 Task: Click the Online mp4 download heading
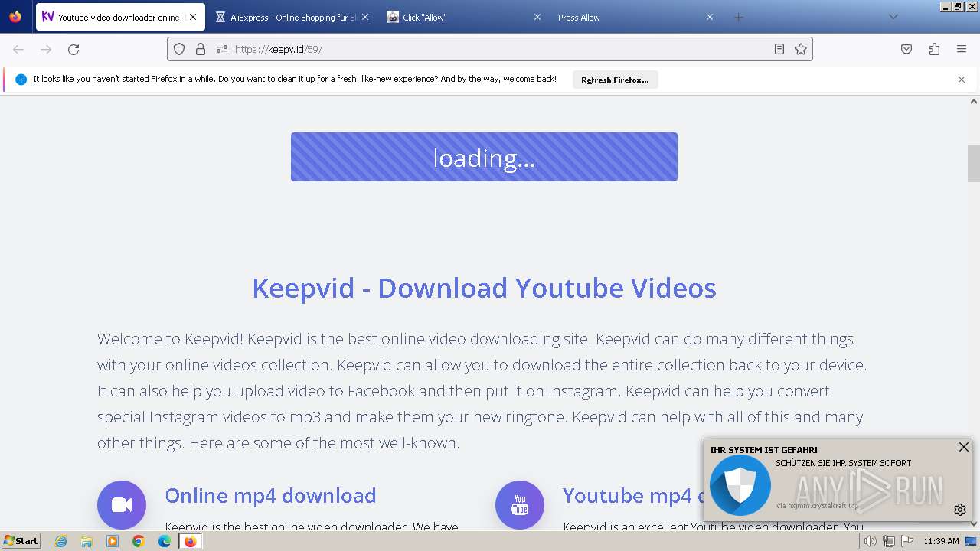pos(270,496)
